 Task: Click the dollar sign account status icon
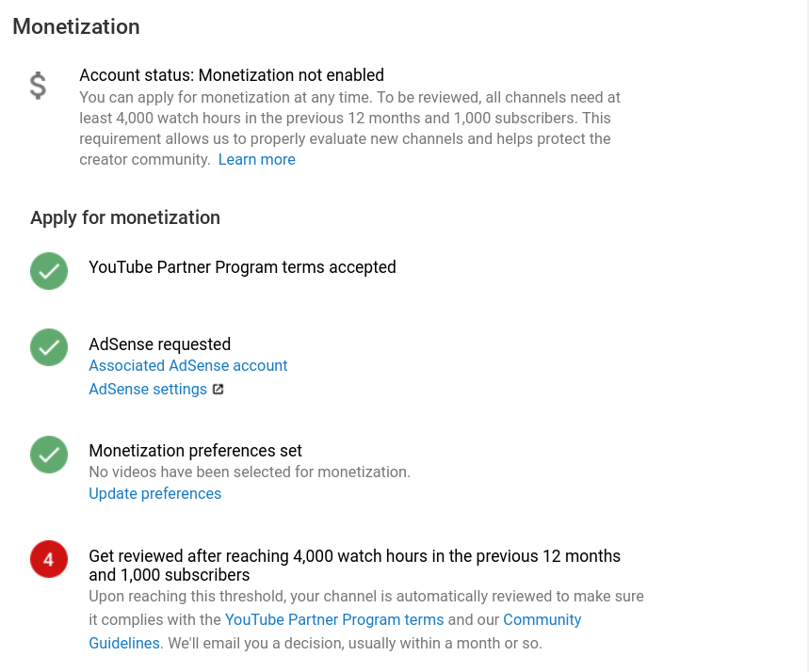pos(38,86)
